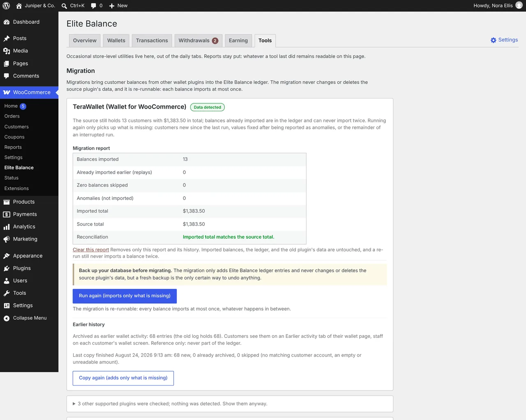Open the comments bubble in admin bar
Screen dimensions: 526x420
click(x=94, y=6)
